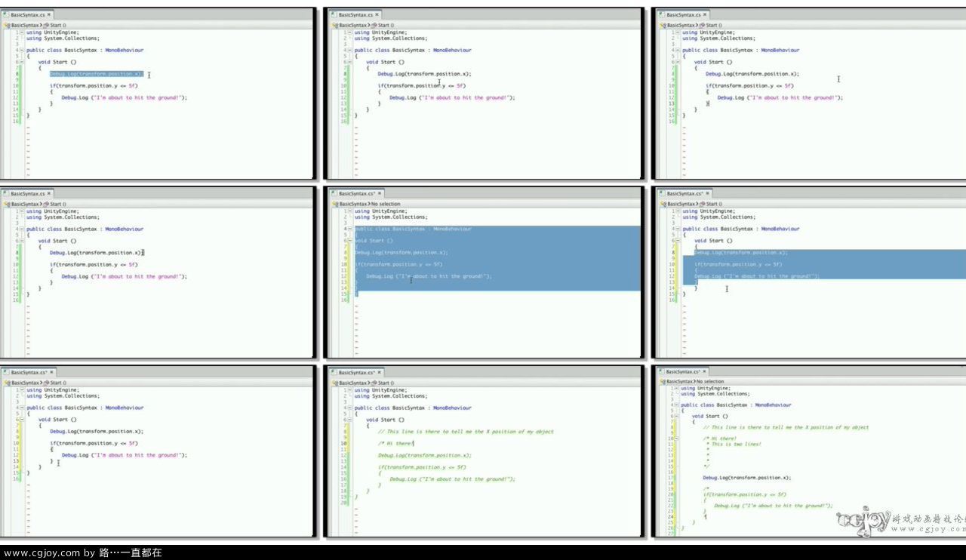
Task: Click '/* Hi there!' comment in the 20-line frame
Action: point(395,443)
